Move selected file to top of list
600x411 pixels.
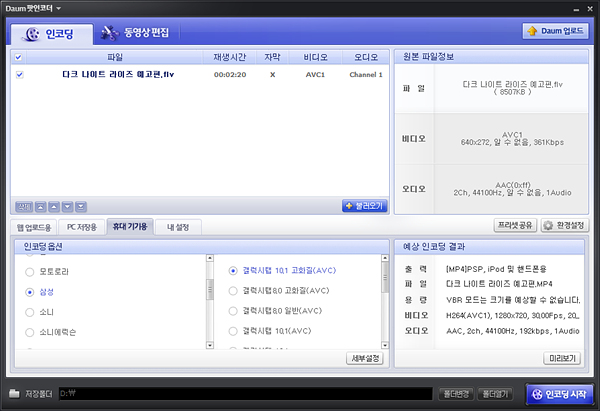[41, 207]
